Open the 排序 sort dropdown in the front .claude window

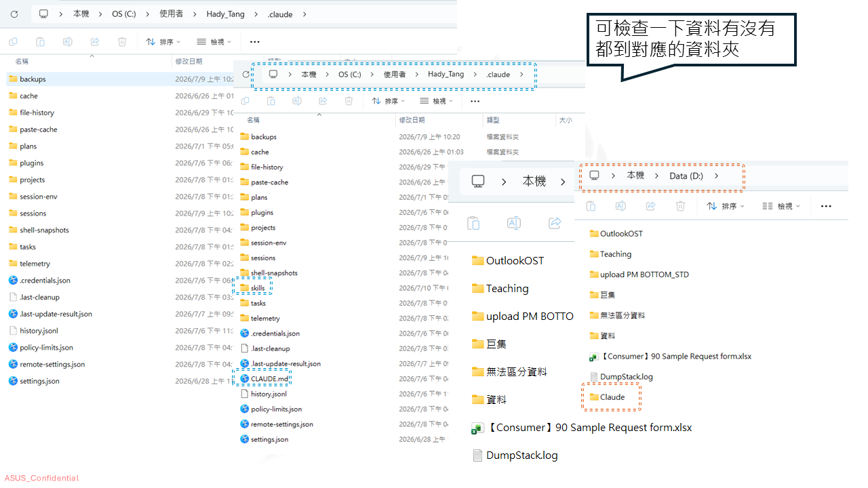pos(389,101)
